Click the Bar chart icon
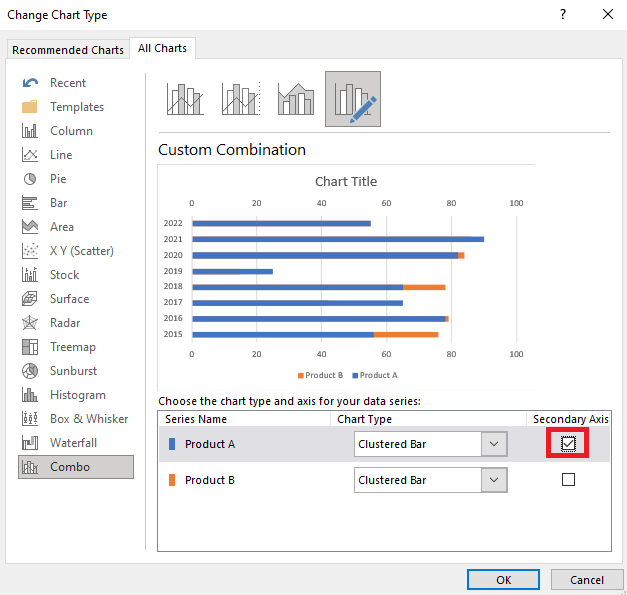 coord(30,203)
